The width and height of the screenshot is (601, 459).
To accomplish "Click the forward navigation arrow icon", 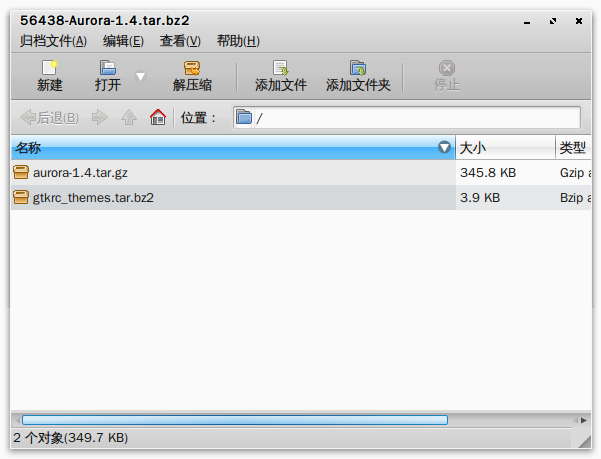I will click(x=100, y=117).
